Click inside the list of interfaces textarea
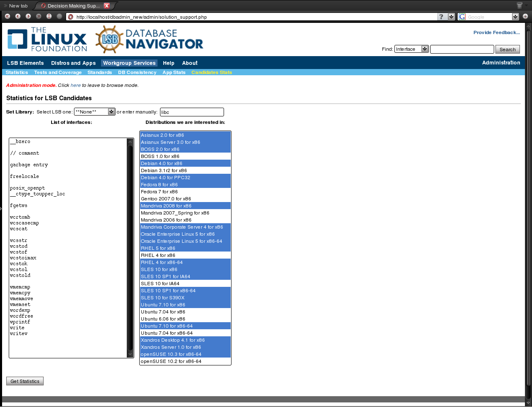This screenshot has width=532, height=407. 68,248
